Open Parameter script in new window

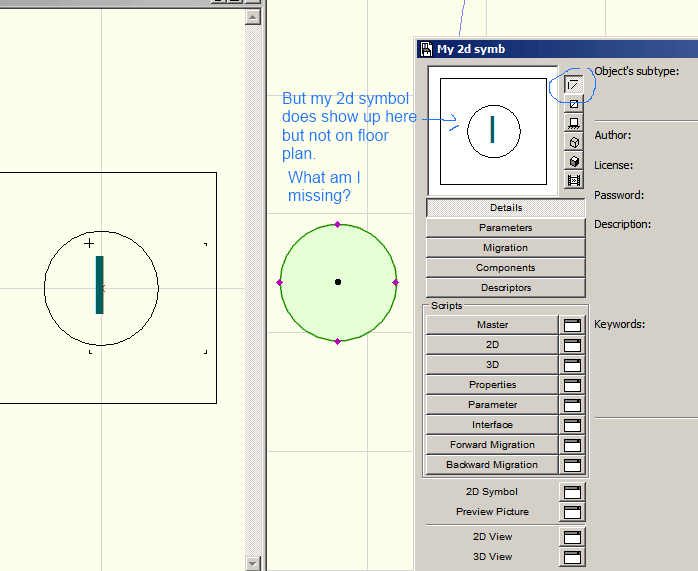pos(572,405)
